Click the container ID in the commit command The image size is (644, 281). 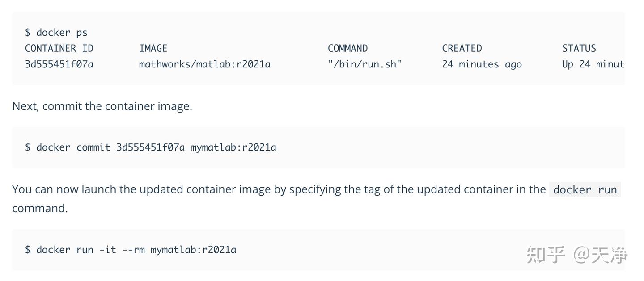pos(150,147)
